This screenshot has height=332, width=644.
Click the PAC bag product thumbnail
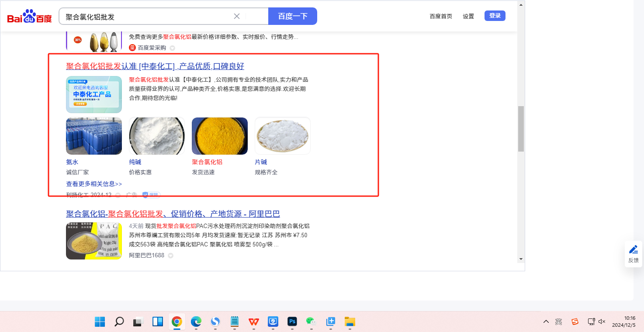94,241
